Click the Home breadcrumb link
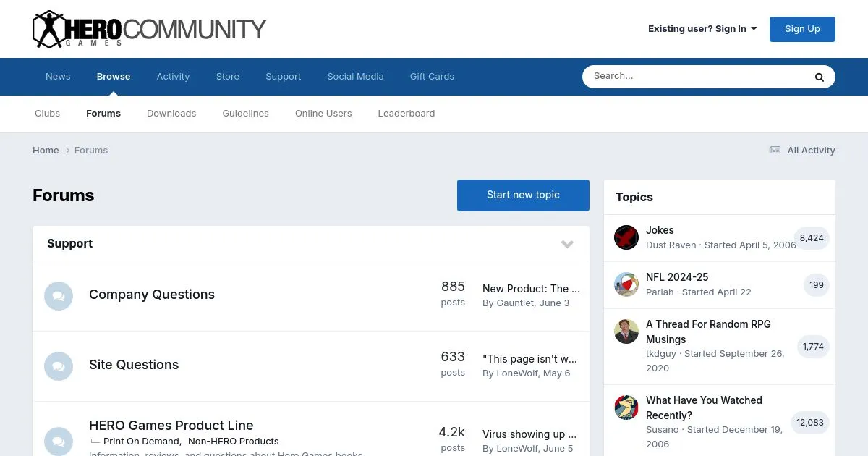 point(46,150)
